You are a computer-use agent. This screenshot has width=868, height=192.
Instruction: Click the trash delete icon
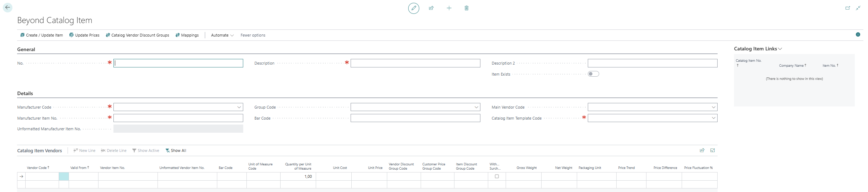click(x=466, y=8)
